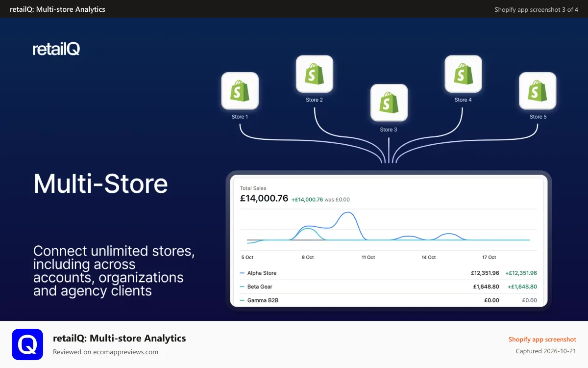This screenshot has width=588, height=368.
Task: Click the Store 5 caption
Action: [x=538, y=117]
